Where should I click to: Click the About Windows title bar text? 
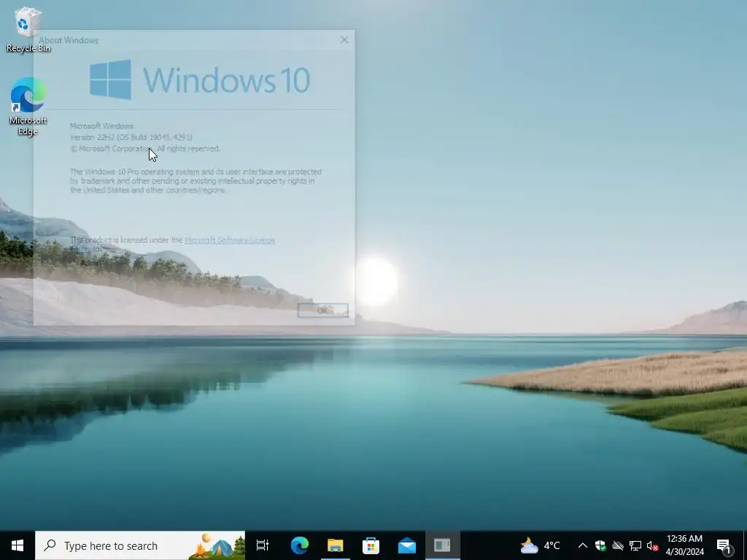[69, 40]
